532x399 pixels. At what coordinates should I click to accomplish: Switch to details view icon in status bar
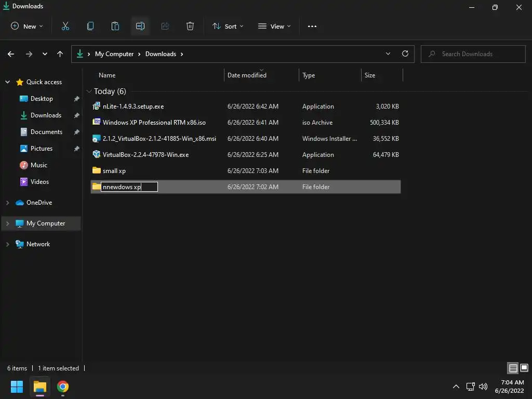tap(513, 368)
